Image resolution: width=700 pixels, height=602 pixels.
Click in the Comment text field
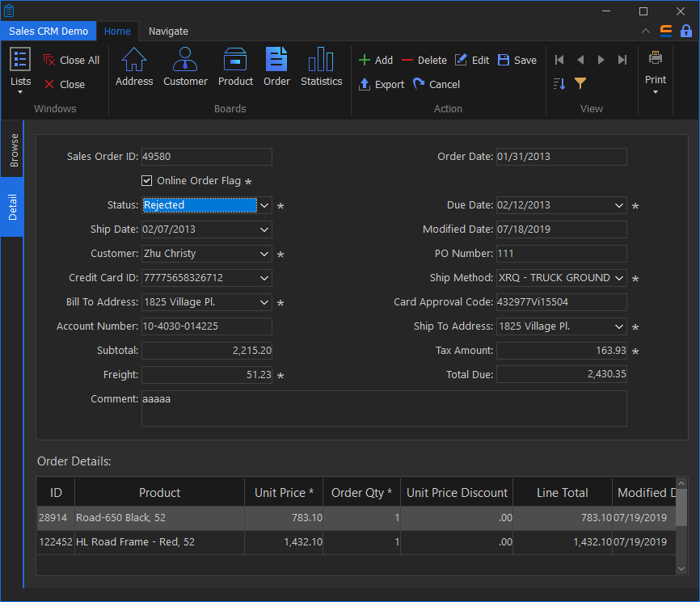[x=384, y=408]
